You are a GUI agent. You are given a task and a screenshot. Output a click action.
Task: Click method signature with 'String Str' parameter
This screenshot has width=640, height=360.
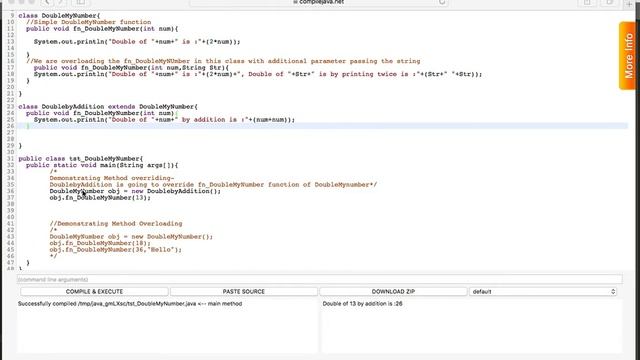pos(131,68)
